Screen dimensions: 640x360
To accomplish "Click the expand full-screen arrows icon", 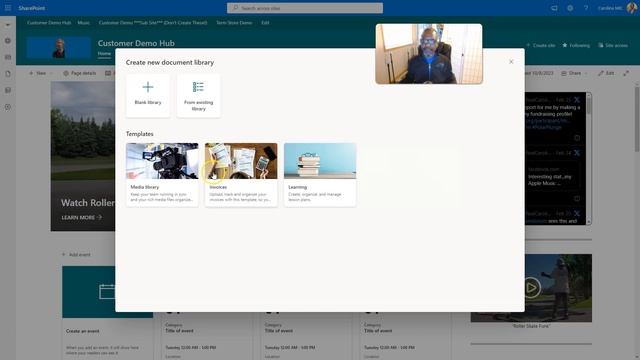I will click(x=626, y=73).
